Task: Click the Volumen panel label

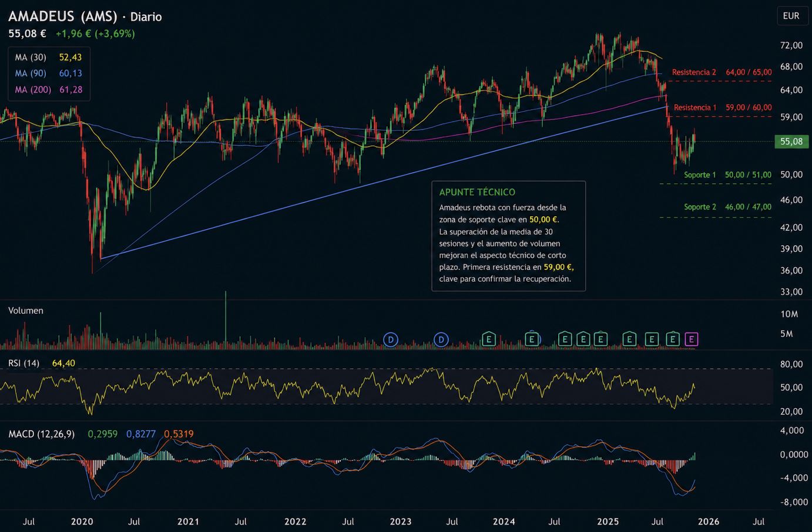Action: pos(26,311)
